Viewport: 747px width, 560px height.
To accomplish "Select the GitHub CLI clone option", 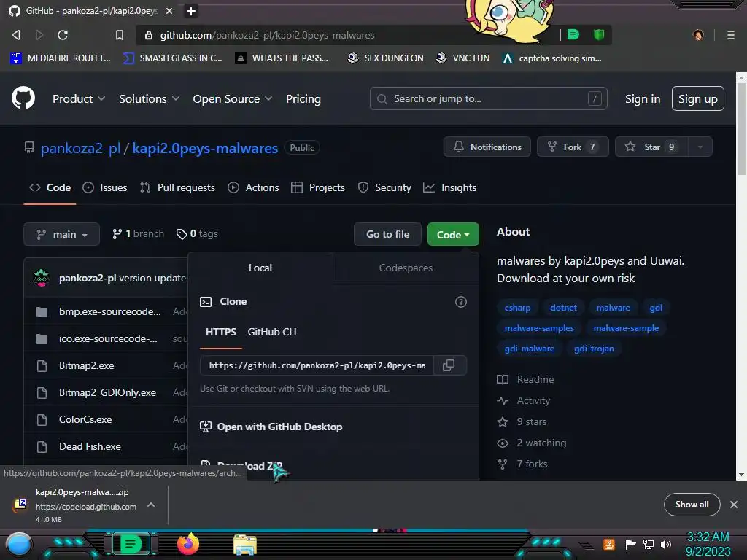I will 271,332.
